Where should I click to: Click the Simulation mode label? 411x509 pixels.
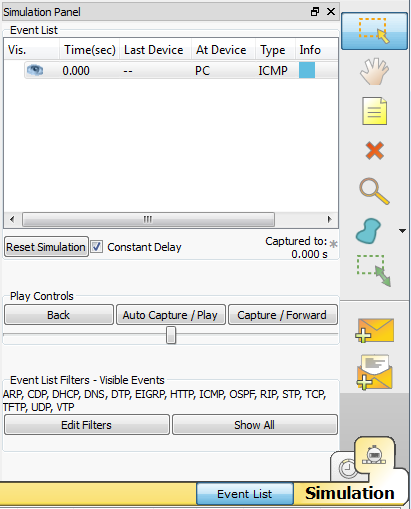tap(349, 493)
